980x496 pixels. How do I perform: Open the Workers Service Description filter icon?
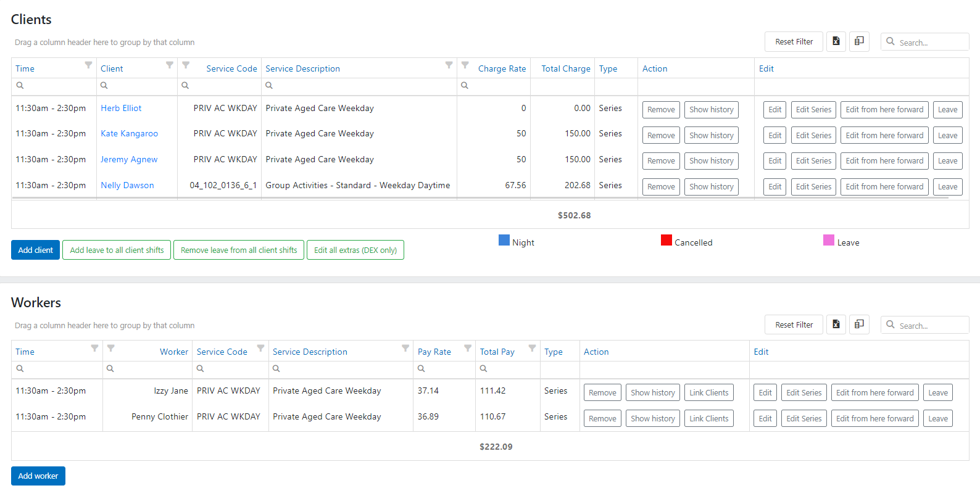[x=405, y=348]
